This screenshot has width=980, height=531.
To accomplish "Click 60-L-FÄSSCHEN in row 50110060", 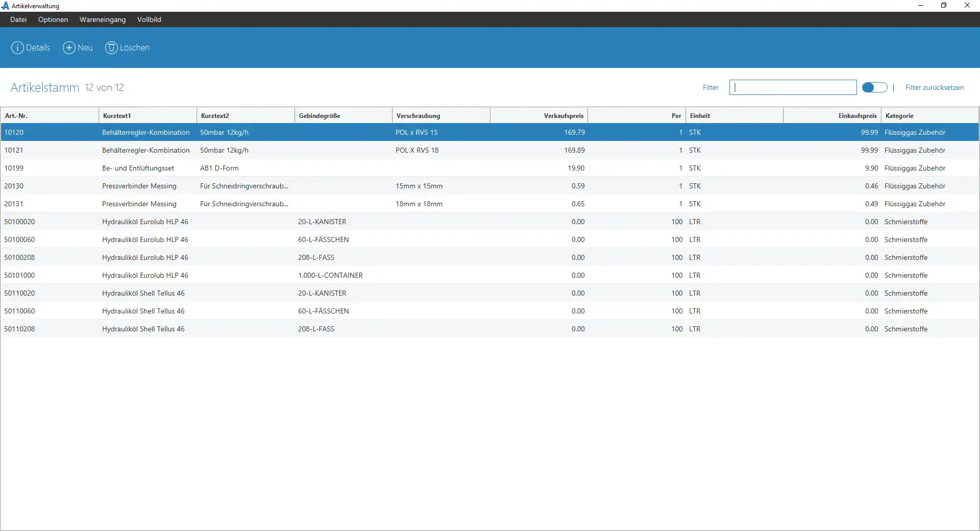I will (324, 311).
